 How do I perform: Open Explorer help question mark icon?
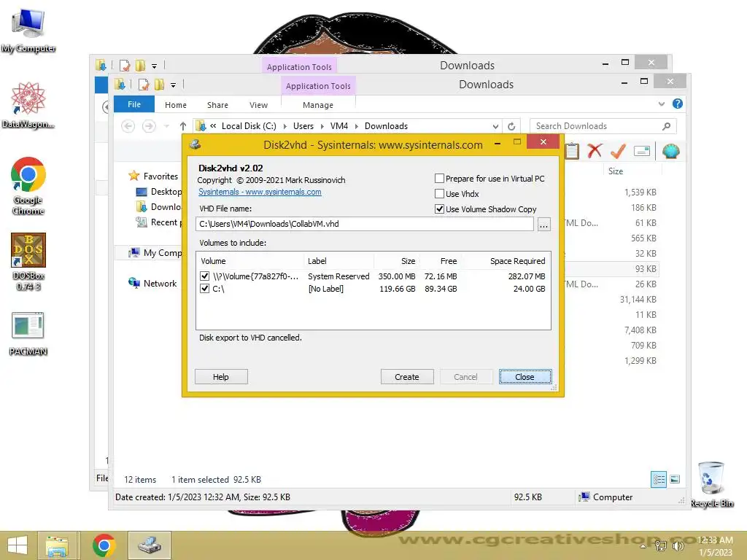click(x=678, y=104)
